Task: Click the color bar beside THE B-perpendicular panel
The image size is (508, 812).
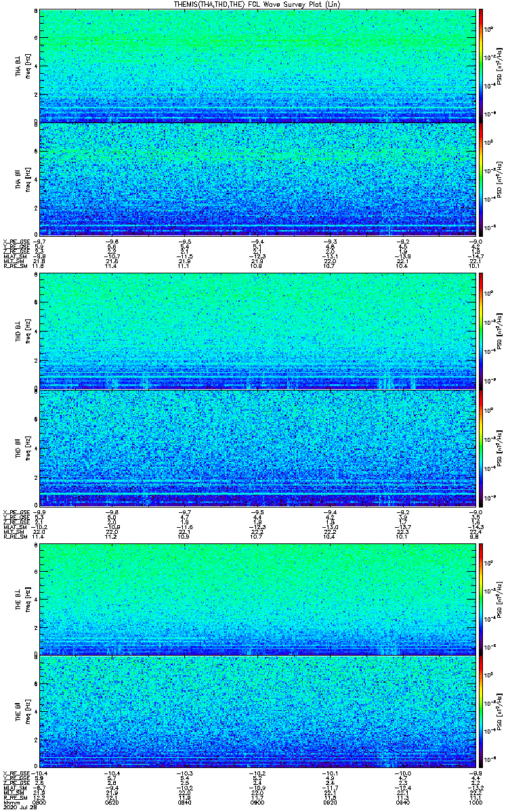Action: click(482, 599)
